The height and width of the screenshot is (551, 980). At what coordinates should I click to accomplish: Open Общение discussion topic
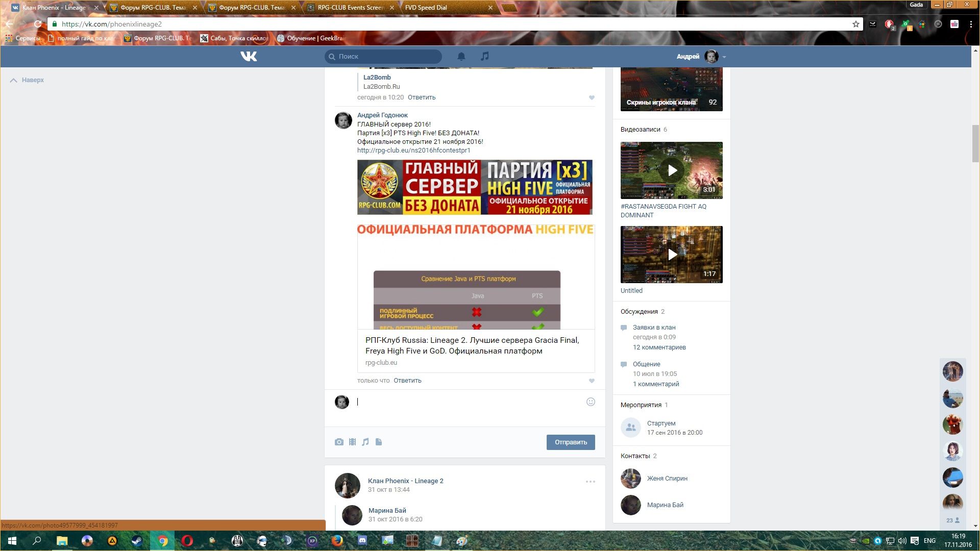[x=646, y=364]
